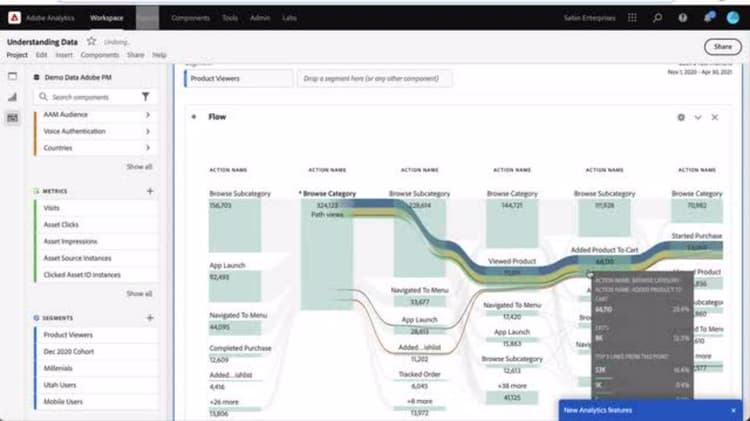Add a new segment with plus icon
The width and height of the screenshot is (750, 421).
point(150,318)
